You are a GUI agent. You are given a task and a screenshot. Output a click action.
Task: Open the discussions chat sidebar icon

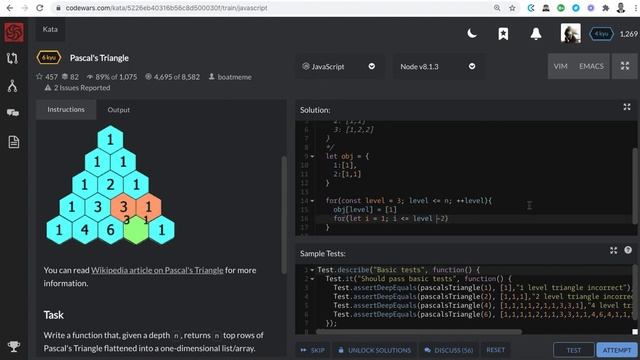click(13, 113)
